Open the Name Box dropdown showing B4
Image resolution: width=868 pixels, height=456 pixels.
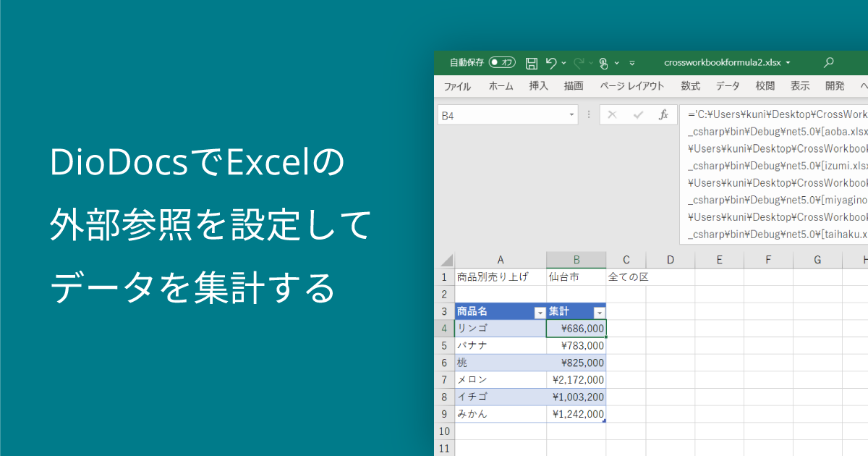coord(571,114)
